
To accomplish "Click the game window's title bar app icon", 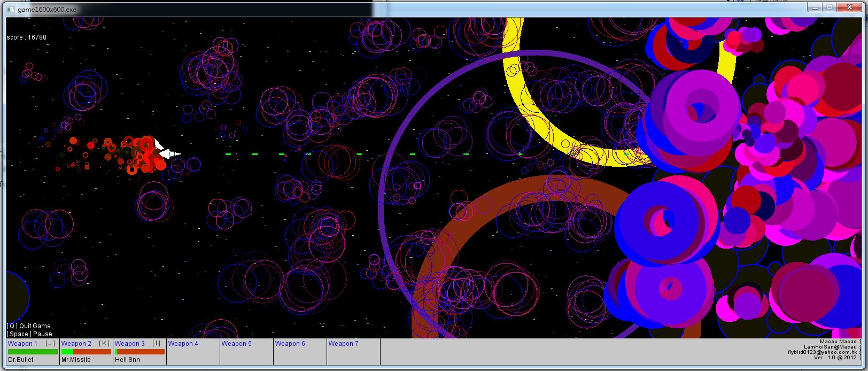I will [x=11, y=10].
